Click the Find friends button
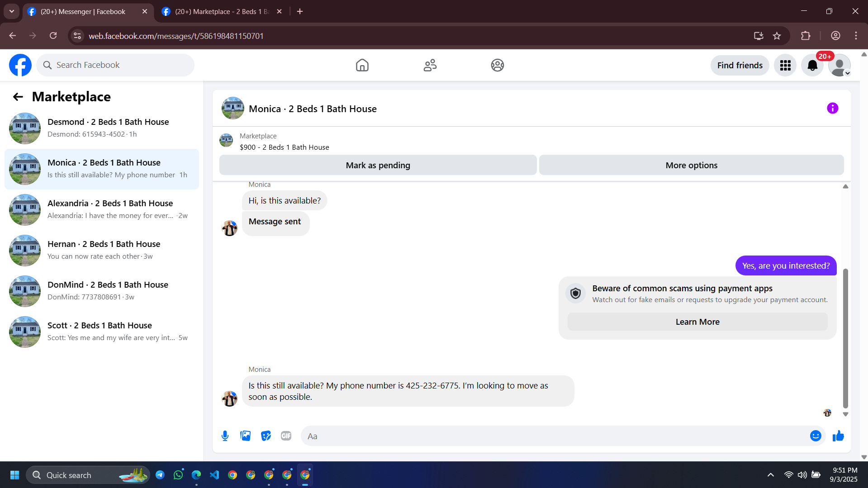 (740, 65)
